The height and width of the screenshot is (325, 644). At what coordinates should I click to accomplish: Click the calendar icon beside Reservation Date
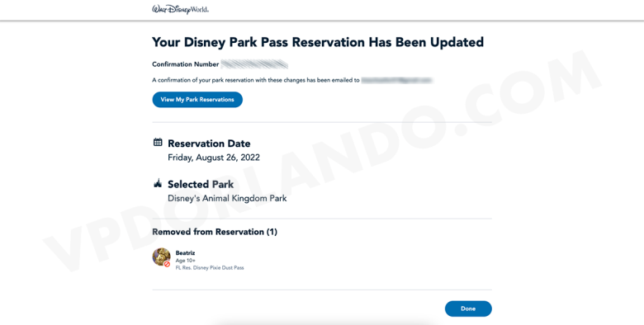click(x=158, y=143)
